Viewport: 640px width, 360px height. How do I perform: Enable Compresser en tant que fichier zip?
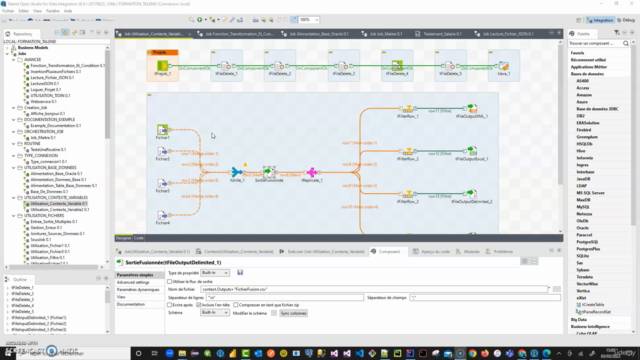point(236,305)
